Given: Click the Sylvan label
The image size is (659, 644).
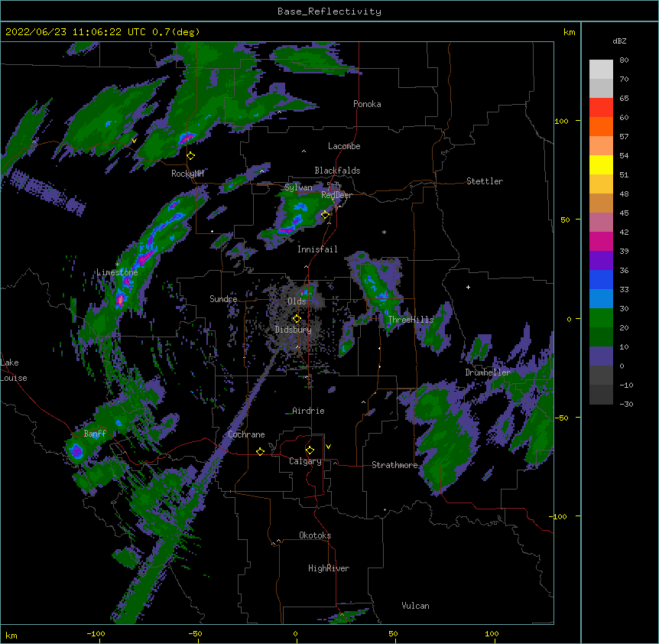Looking at the screenshot, I should click(298, 187).
